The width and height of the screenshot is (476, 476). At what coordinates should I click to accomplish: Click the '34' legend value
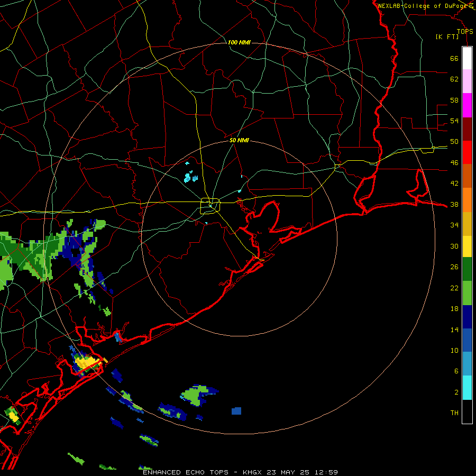tap(454, 225)
